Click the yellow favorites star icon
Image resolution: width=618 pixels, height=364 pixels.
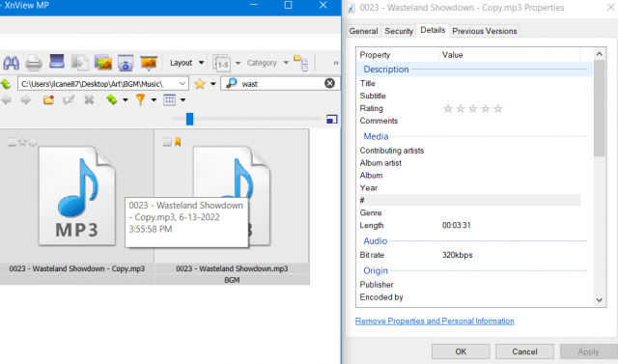point(200,83)
